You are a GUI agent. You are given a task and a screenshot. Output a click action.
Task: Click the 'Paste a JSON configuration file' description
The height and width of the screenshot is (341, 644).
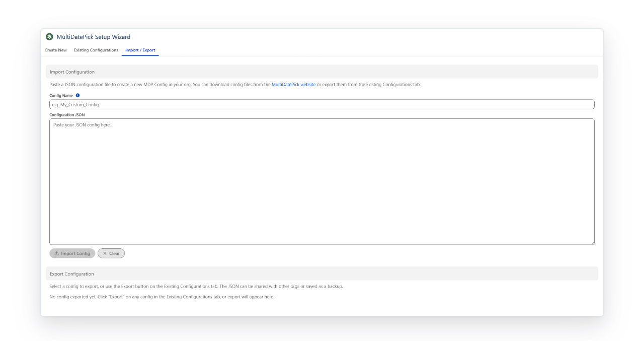(235, 85)
